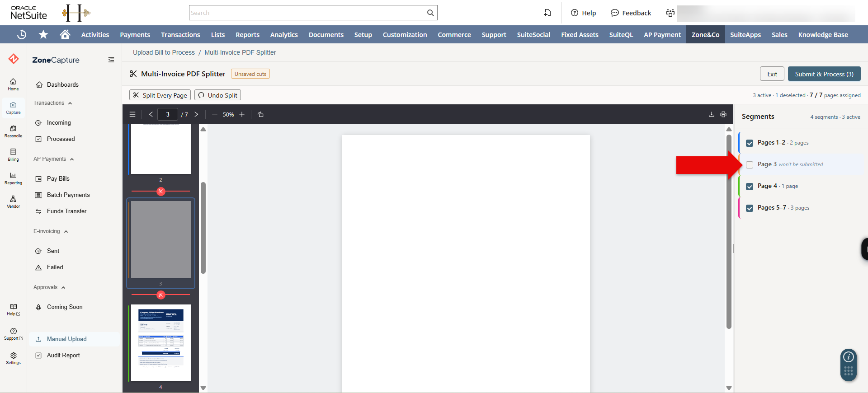Open the Shortcuts star icon
The width and height of the screenshot is (868, 393).
(x=43, y=34)
